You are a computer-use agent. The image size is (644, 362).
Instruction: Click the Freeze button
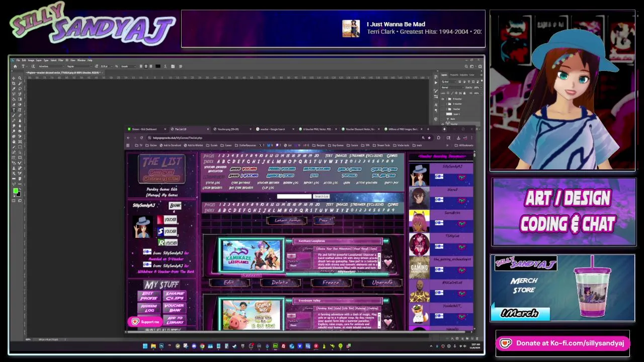331,283
